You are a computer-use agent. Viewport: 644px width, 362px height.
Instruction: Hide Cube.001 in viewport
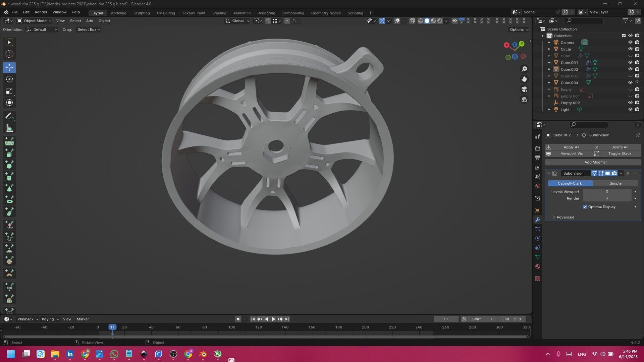coord(630,63)
